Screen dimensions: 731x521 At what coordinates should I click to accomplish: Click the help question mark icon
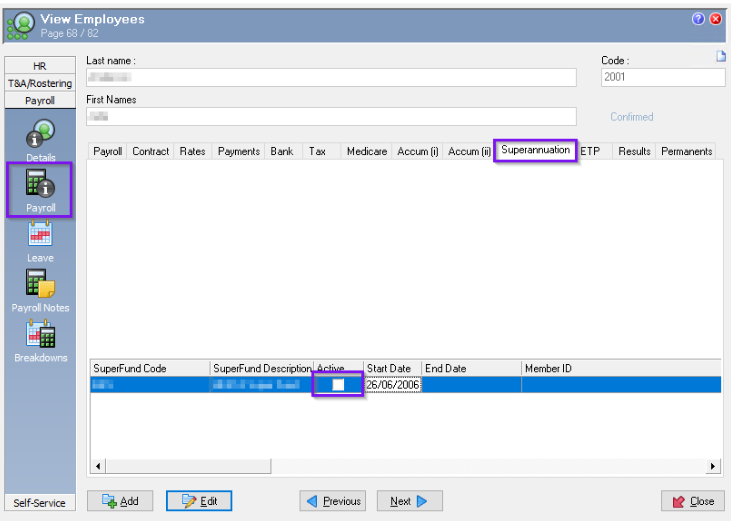(699, 19)
